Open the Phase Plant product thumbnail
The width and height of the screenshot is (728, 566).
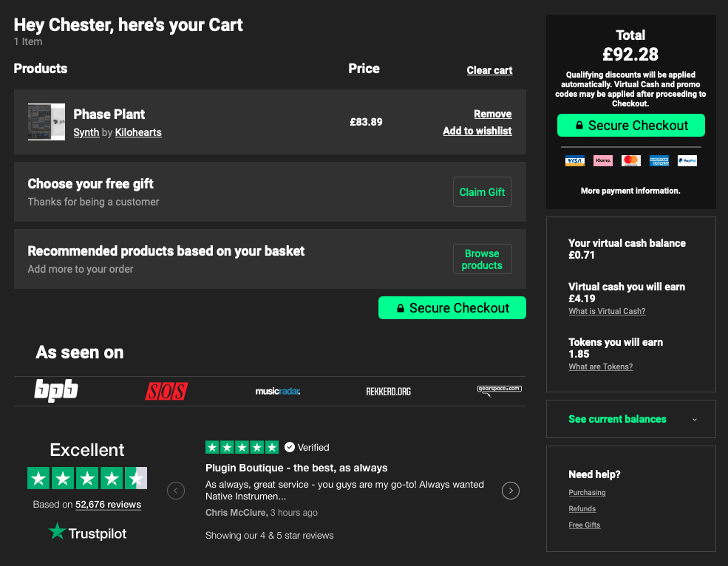(47, 122)
